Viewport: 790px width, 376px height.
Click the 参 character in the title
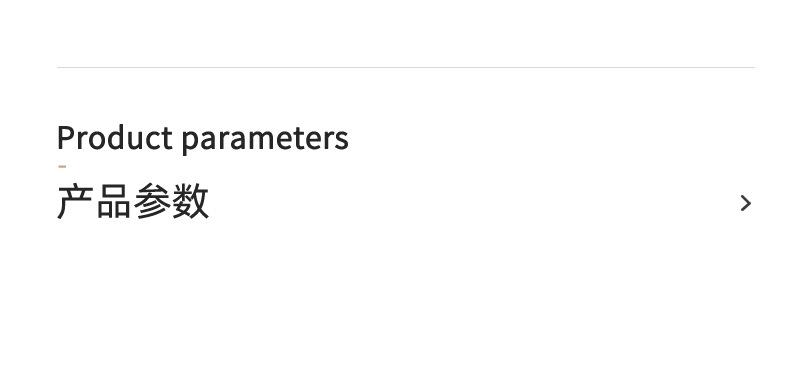[152, 201]
